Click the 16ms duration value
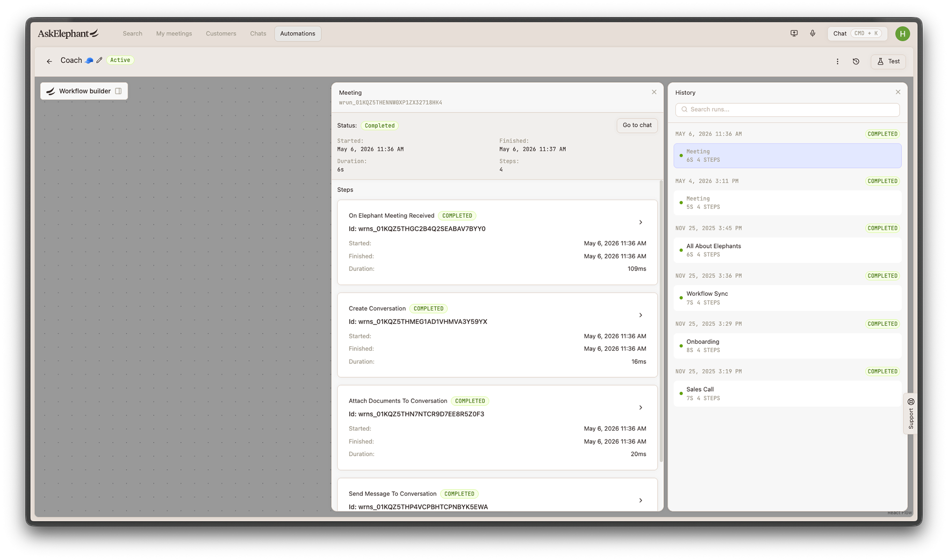The height and width of the screenshot is (560, 948). tap(639, 362)
